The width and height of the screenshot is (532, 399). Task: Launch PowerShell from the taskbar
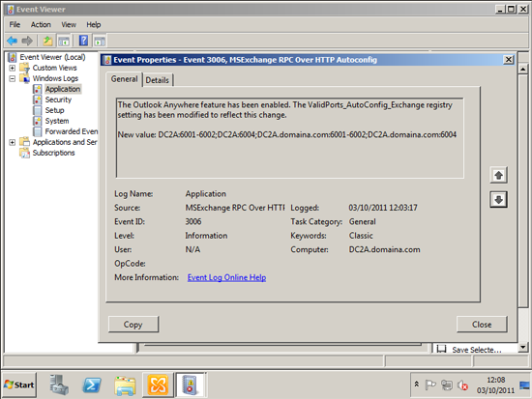tap(92, 385)
